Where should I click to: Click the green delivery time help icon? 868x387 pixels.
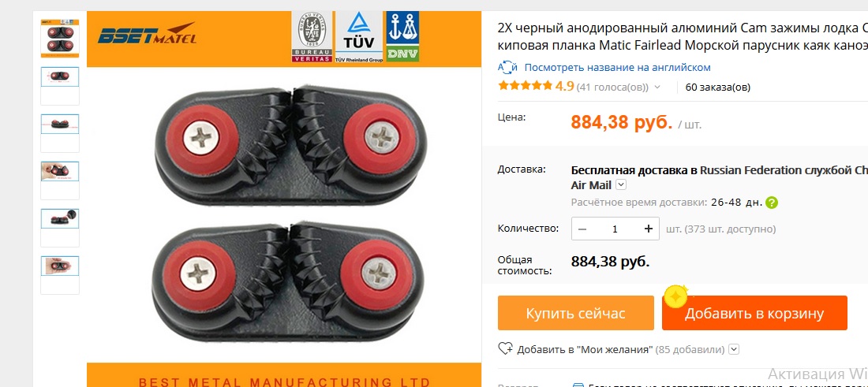(773, 203)
